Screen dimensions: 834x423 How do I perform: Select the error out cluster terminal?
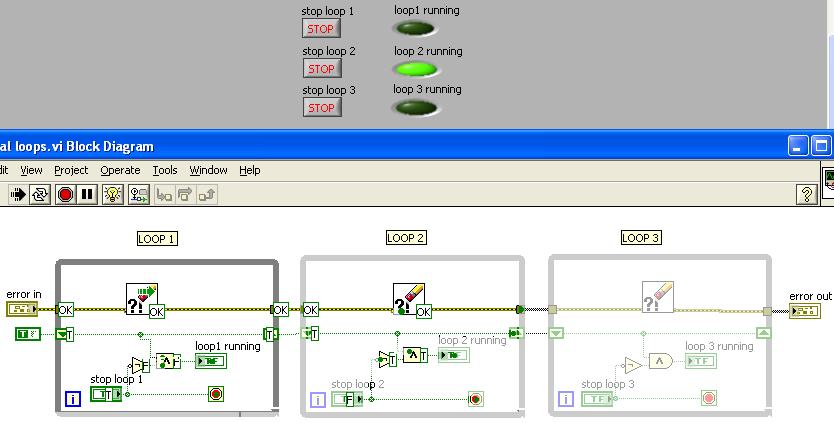tap(805, 311)
